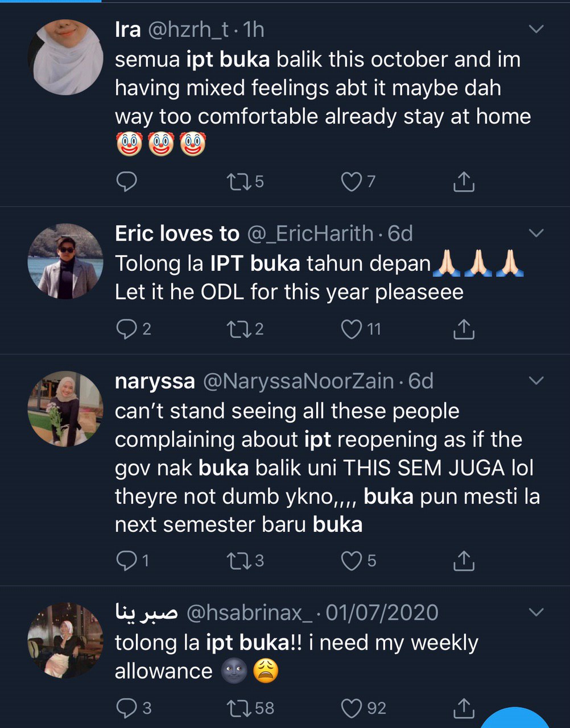
Task: Open the @hsabrinax_ profile avatar
Action: click(65, 640)
